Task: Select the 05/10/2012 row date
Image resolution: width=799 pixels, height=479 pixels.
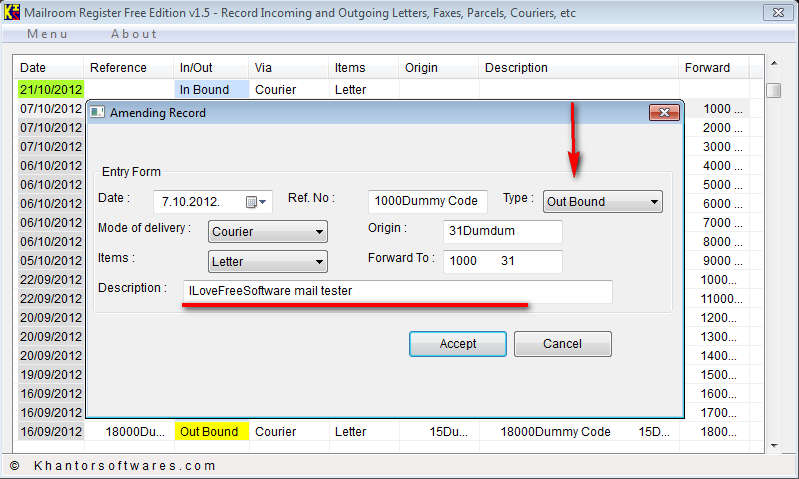Action: click(50, 260)
